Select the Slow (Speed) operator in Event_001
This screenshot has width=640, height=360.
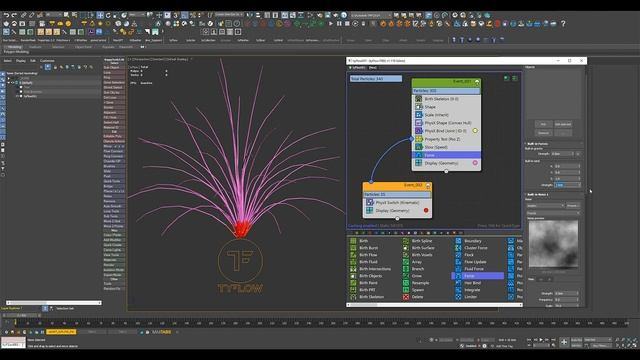[446, 147]
